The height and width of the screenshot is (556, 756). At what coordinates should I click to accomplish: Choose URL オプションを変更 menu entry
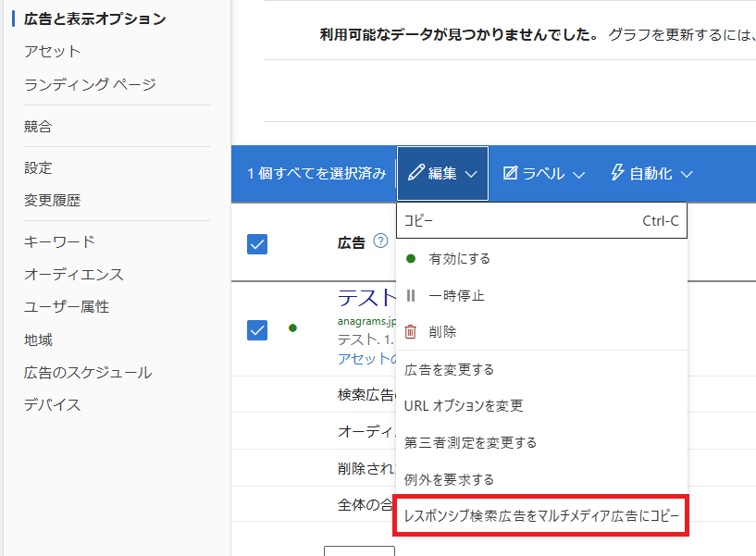[x=464, y=405]
